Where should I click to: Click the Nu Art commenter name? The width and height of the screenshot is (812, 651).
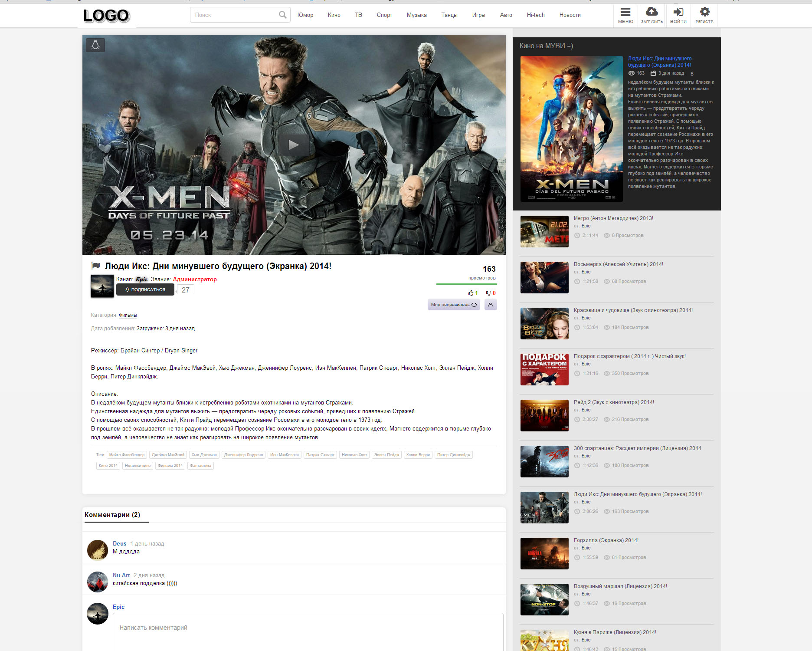(x=121, y=575)
